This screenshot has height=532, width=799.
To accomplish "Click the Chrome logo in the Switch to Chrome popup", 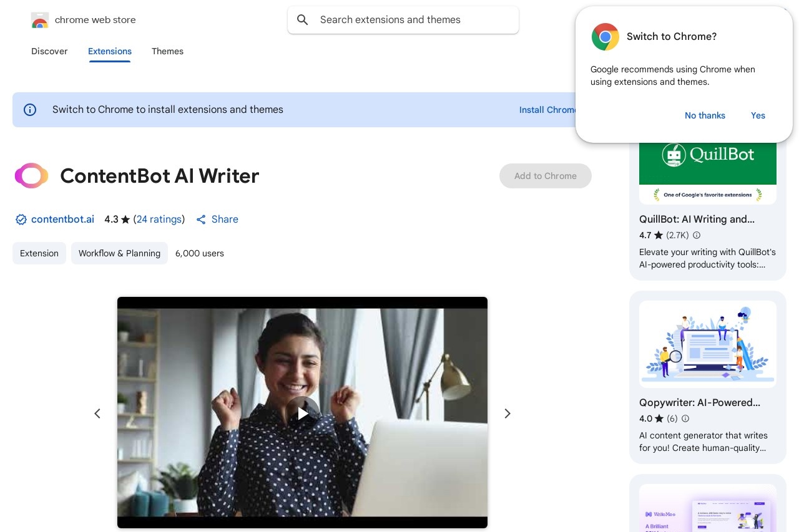I will click(605, 37).
